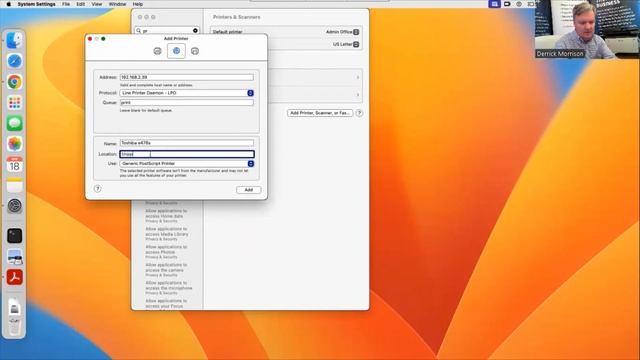Select the Default printer tab in Add Printer
Viewport: 640px width, 360px height.
[x=158, y=51]
